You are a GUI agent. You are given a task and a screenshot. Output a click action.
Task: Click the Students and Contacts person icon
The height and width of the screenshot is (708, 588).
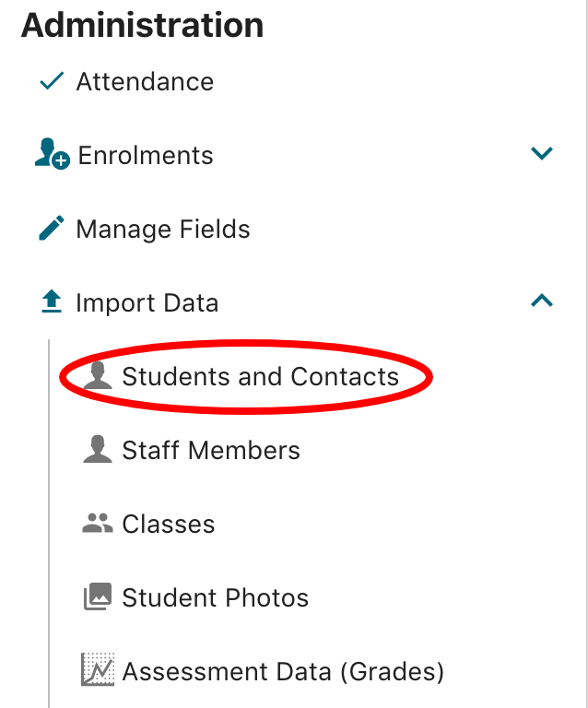(x=97, y=376)
